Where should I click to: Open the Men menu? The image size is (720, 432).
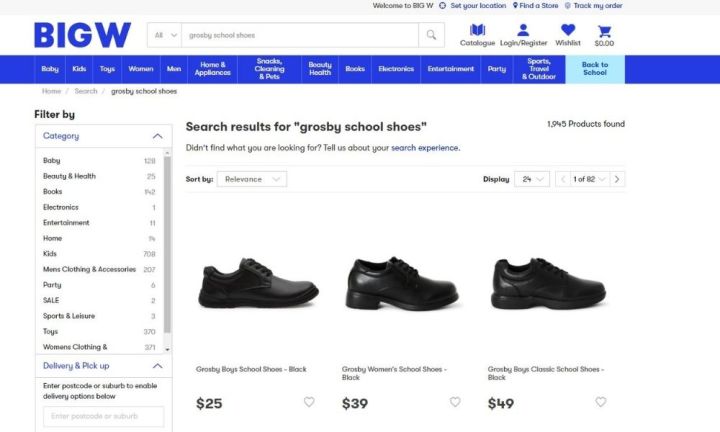(174, 69)
